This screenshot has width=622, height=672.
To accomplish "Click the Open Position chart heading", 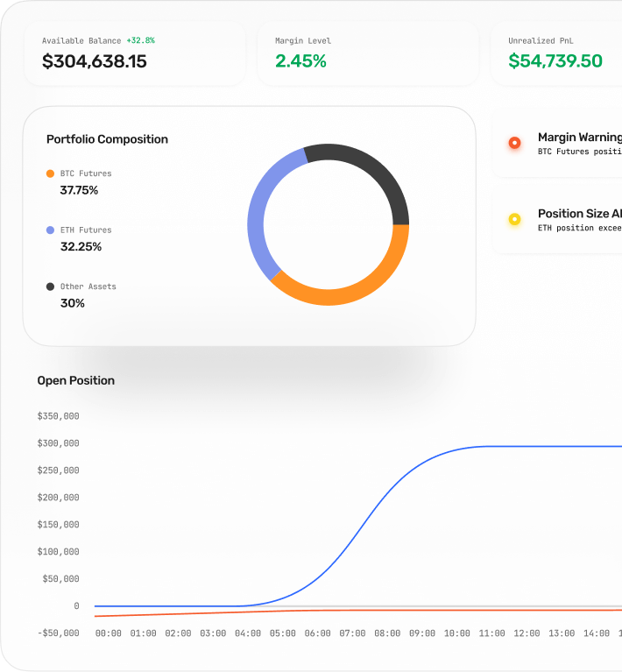I will [76, 380].
